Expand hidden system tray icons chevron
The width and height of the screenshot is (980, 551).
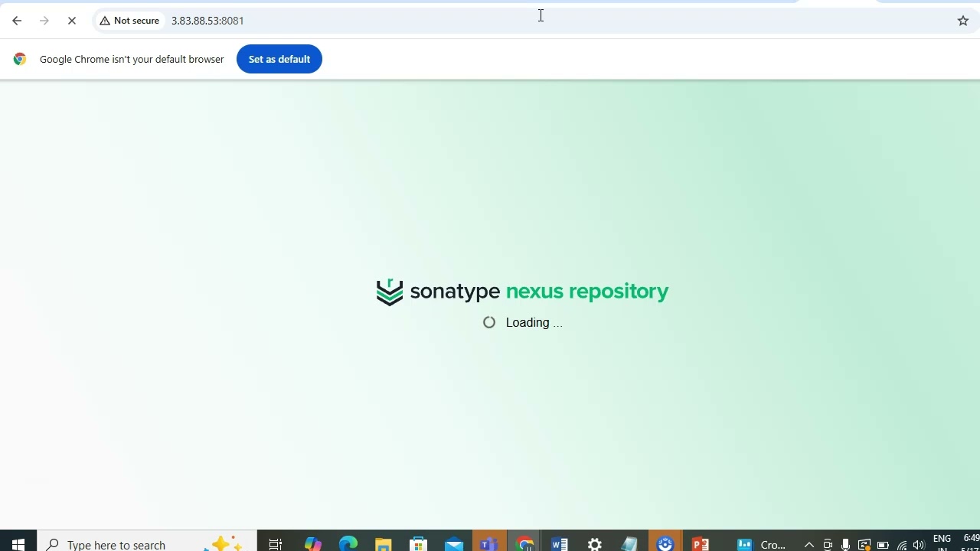[x=808, y=545]
